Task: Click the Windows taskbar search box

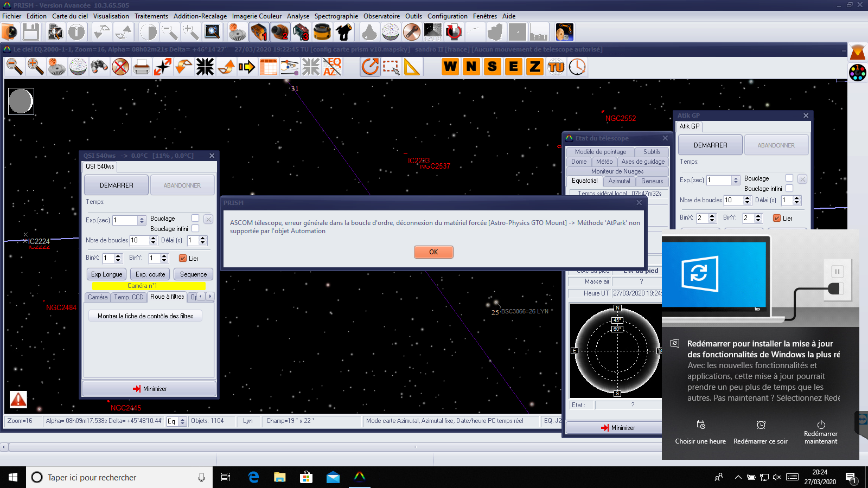Action: pyautogui.click(x=119, y=477)
